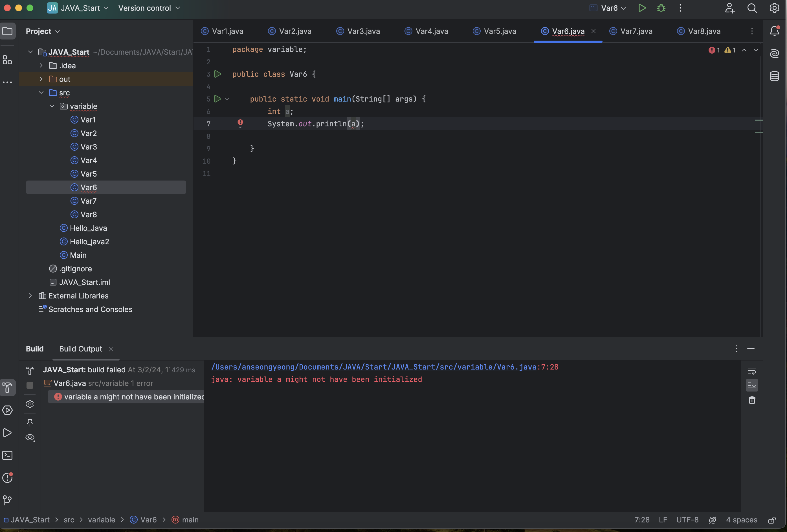Toggle scroll to end in the build output
This screenshot has height=532, width=787.
(752, 385)
